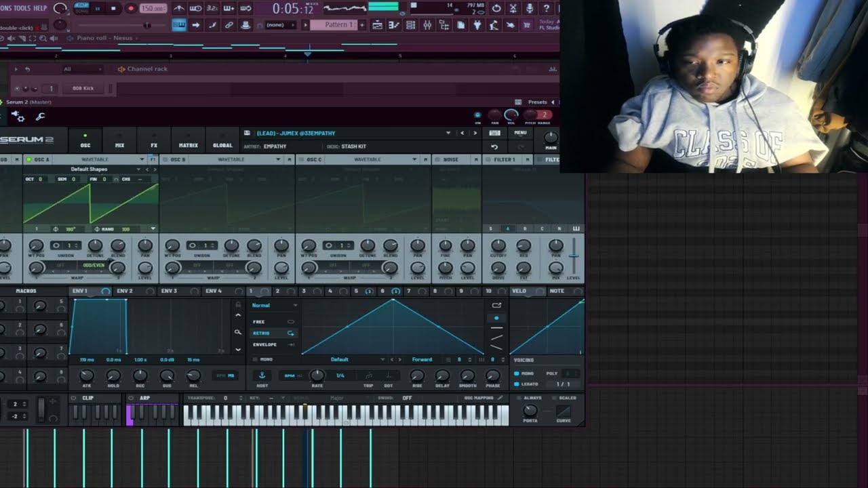Image resolution: width=868 pixels, height=488 pixels.
Task: Click the FL Studio record button
Action: pos(131,8)
